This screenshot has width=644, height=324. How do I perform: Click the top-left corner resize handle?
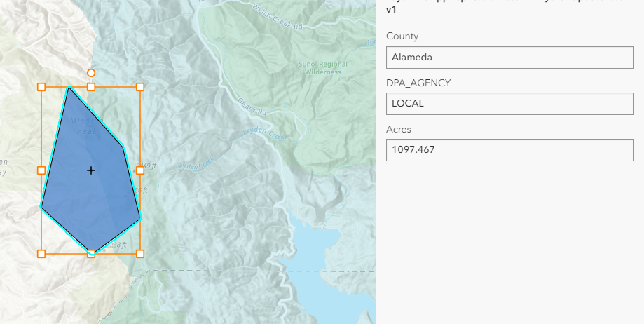click(x=41, y=87)
